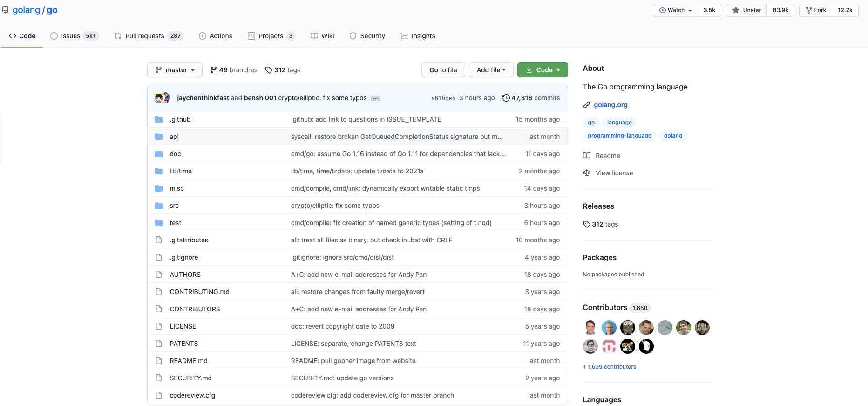Fork the repository

(816, 10)
